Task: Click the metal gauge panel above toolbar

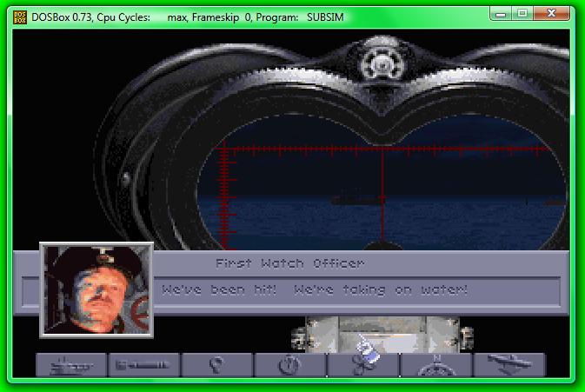Action: pyautogui.click(x=382, y=335)
